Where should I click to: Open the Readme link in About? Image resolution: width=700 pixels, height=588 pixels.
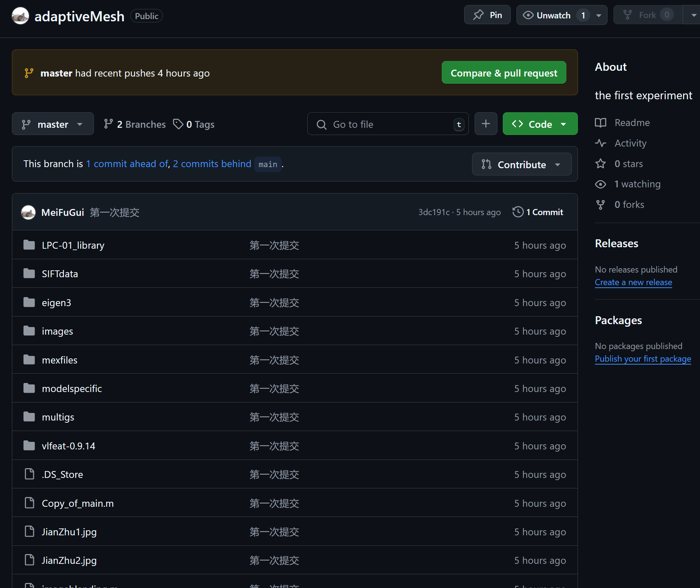(632, 123)
